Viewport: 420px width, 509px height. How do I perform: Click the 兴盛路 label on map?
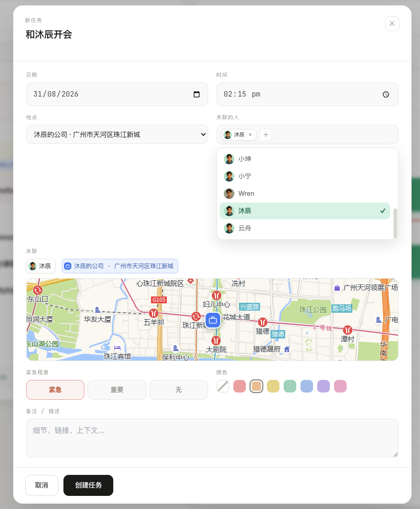(x=250, y=307)
